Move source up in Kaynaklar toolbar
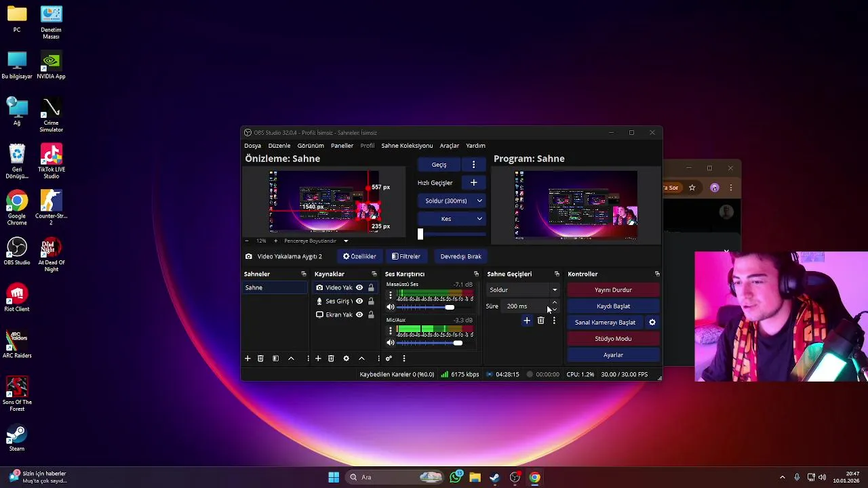The image size is (868, 488). (361, 359)
